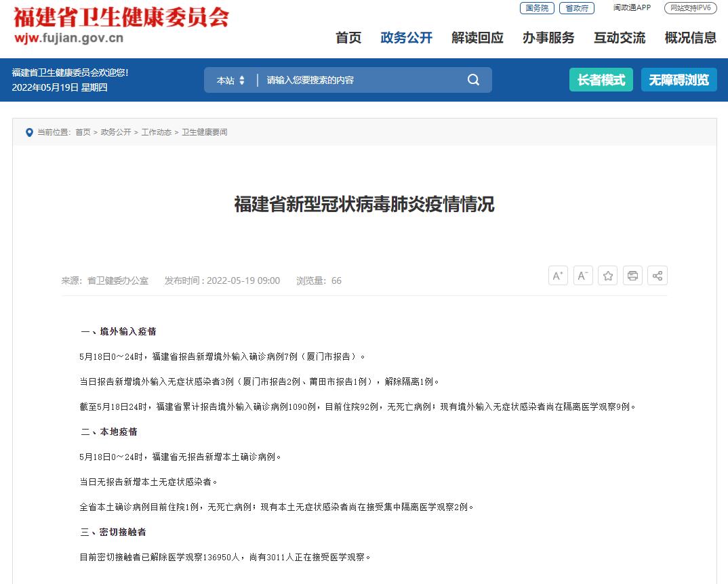The height and width of the screenshot is (584, 728).
Task: Click the view count 浏览量: 66
Action: (x=319, y=281)
